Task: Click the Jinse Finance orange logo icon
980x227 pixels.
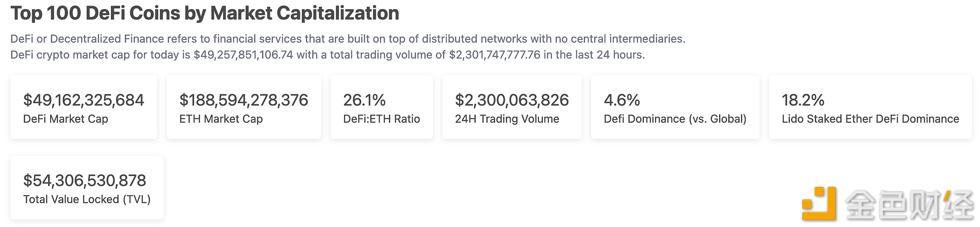Action: (x=819, y=204)
